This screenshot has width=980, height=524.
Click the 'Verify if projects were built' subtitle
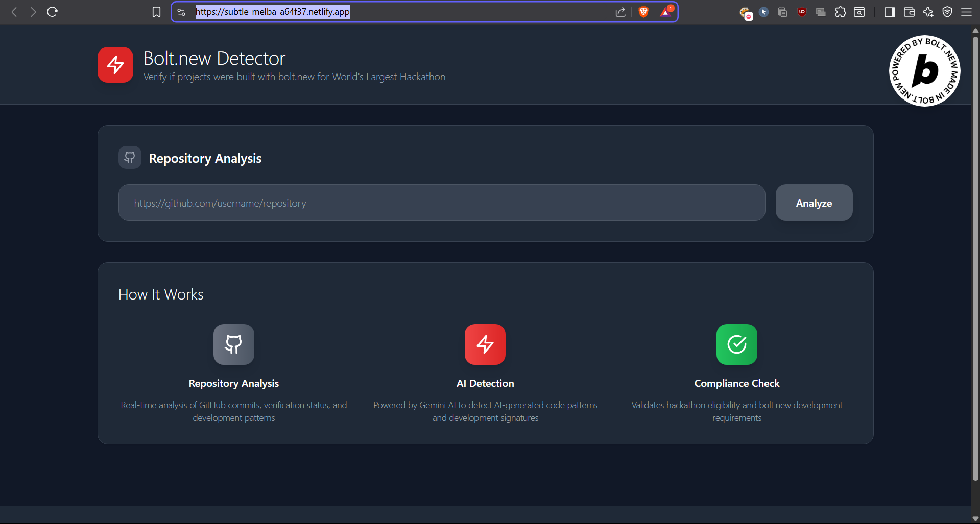point(294,77)
